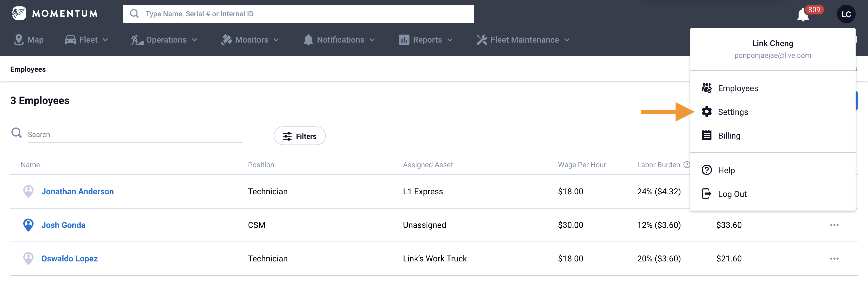The width and height of the screenshot is (868, 304).
Task: Open Oswaldo Lopez's employee profile
Action: click(x=69, y=259)
